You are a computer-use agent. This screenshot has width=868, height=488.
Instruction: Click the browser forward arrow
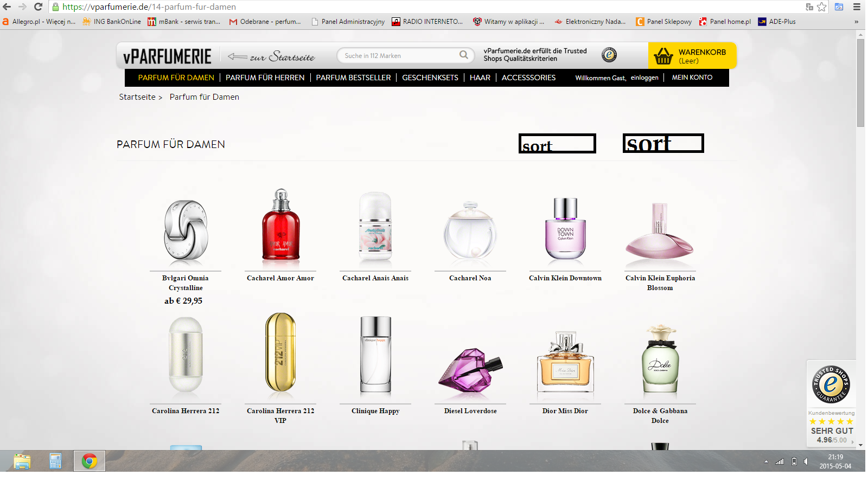[22, 7]
